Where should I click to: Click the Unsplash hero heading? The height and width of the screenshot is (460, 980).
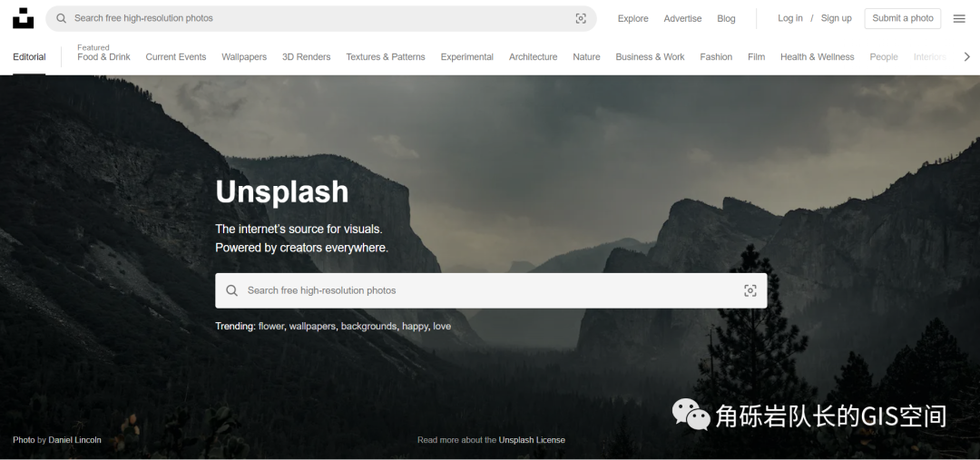[282, 191]
